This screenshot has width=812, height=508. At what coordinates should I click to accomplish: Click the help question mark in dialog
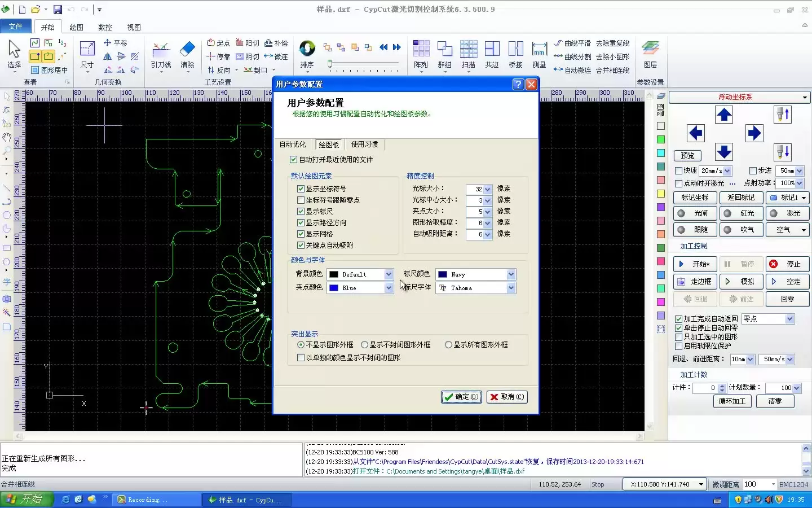click(x=518, y=84)
